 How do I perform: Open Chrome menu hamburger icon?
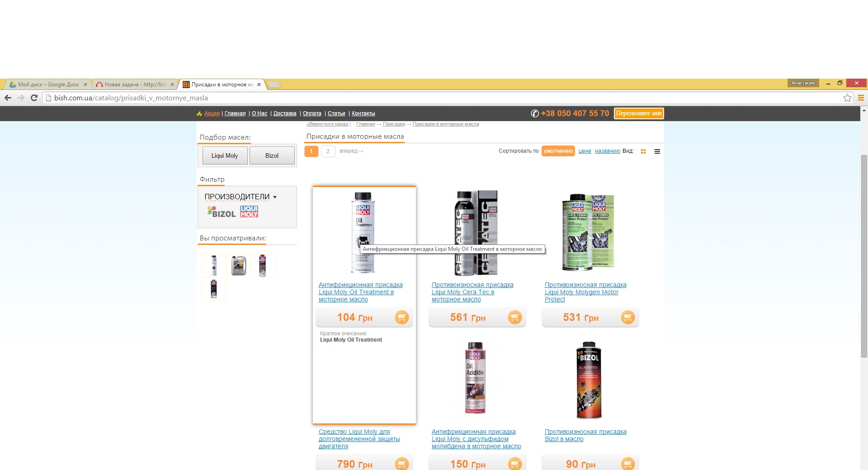861,98
